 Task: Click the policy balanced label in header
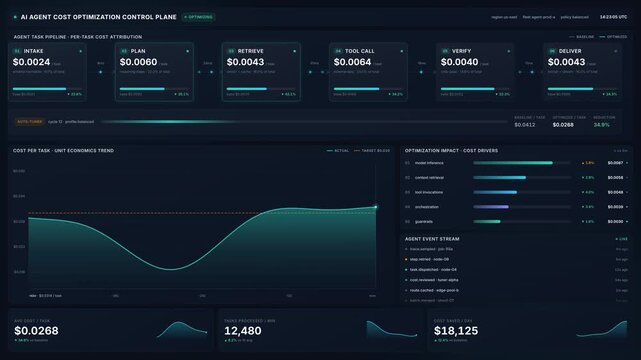click(574, 17)
